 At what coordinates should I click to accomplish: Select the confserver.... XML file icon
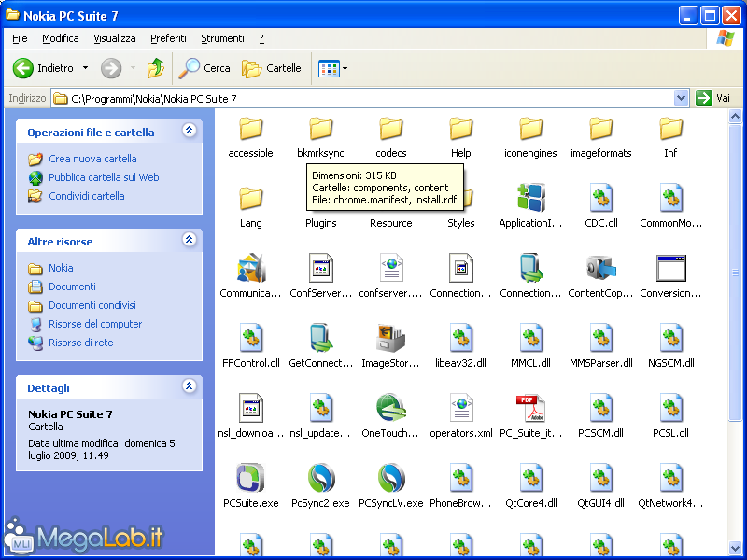tap(390, 268)
